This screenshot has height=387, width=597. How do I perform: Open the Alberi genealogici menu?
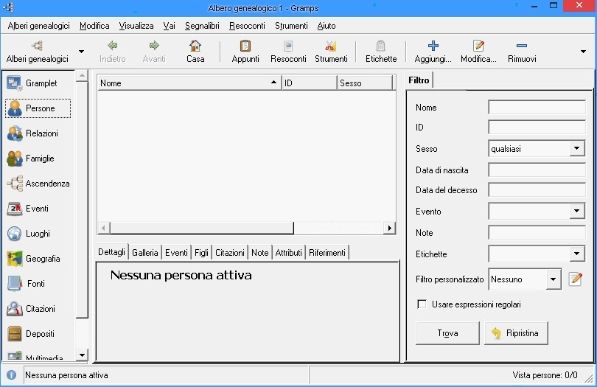38,26
